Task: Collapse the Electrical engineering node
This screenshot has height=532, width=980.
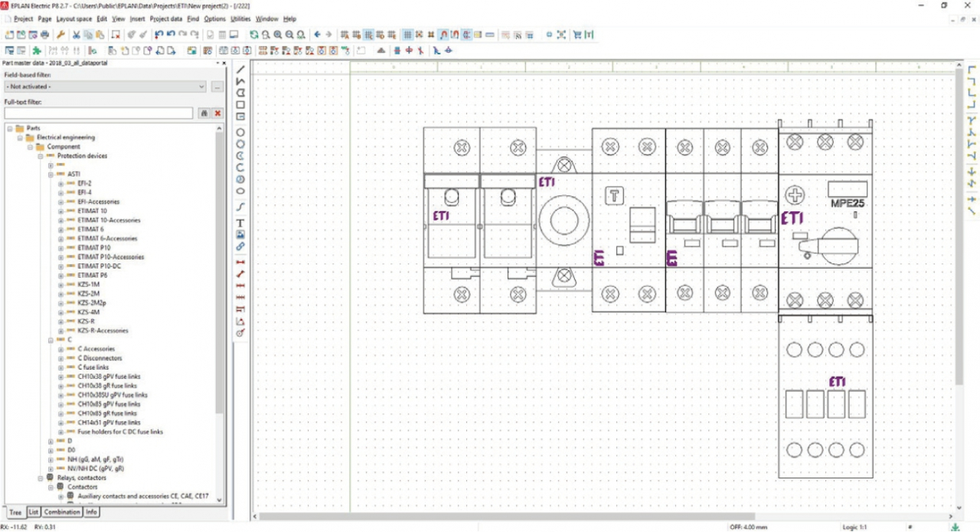Action: [x=21, y=138]
